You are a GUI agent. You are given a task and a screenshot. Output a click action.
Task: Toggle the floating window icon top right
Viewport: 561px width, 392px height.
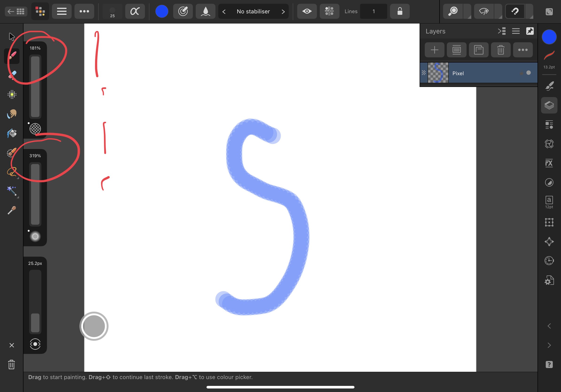coord(549,12)
